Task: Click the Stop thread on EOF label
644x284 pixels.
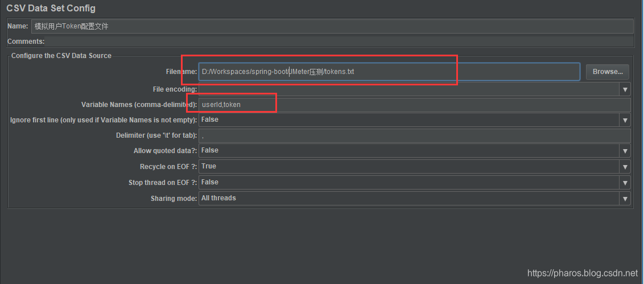Action: click(163, 183)
